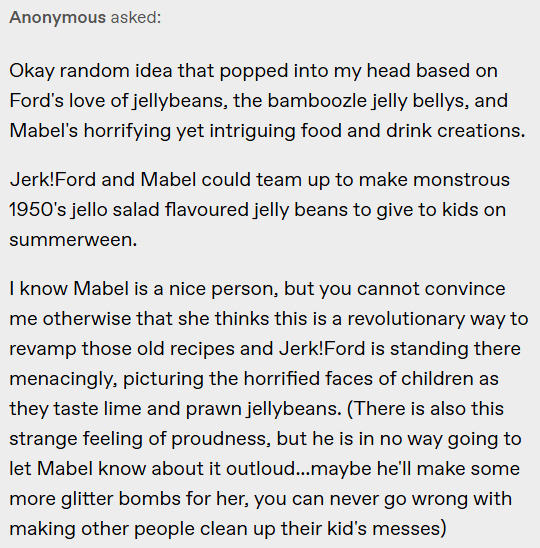Click the bold "Anonymous" asker name
540x548 pixels.
[x=57, y=17]
